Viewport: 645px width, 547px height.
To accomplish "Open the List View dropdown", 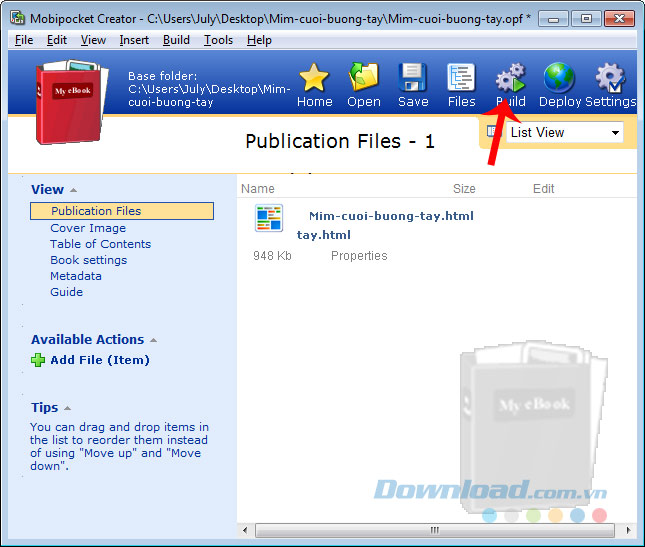I will pyautogui.click(x=564, y=132).
